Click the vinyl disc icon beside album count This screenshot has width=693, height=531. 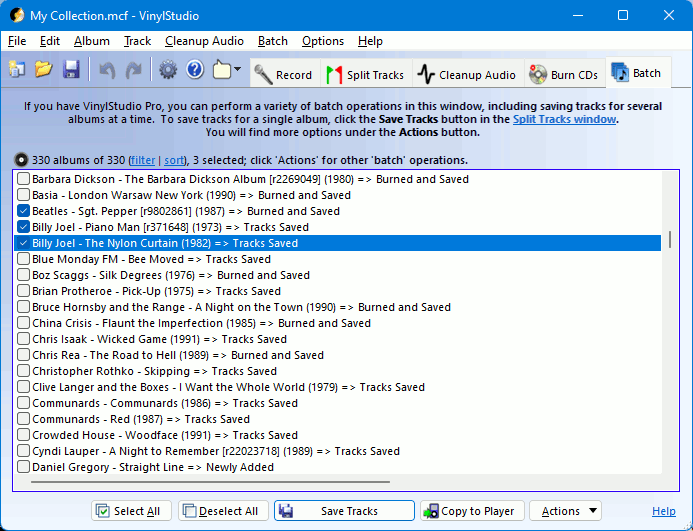tap(21, 160)
